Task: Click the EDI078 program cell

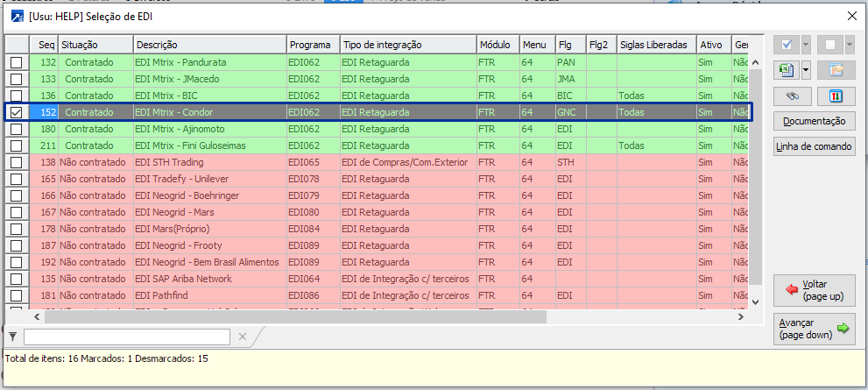Action: [314, 179]
